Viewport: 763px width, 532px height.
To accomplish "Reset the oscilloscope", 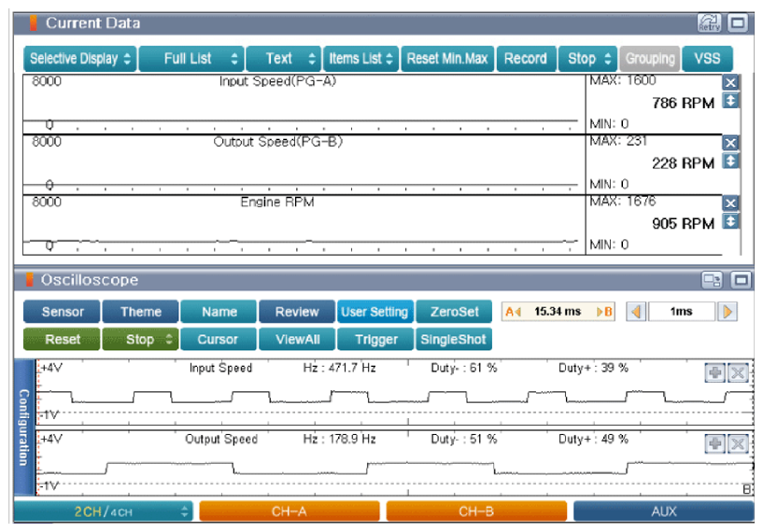I will (x=63, y=339).
